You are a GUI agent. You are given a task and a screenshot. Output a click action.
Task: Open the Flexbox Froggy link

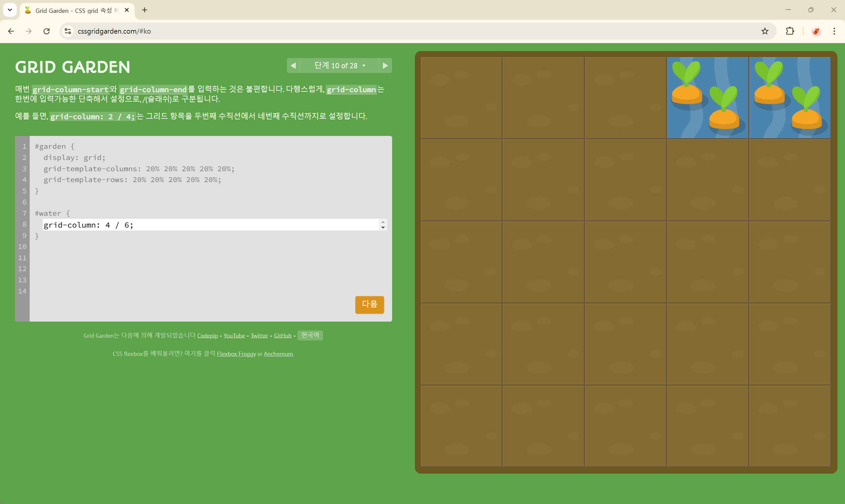click(236, 354)
